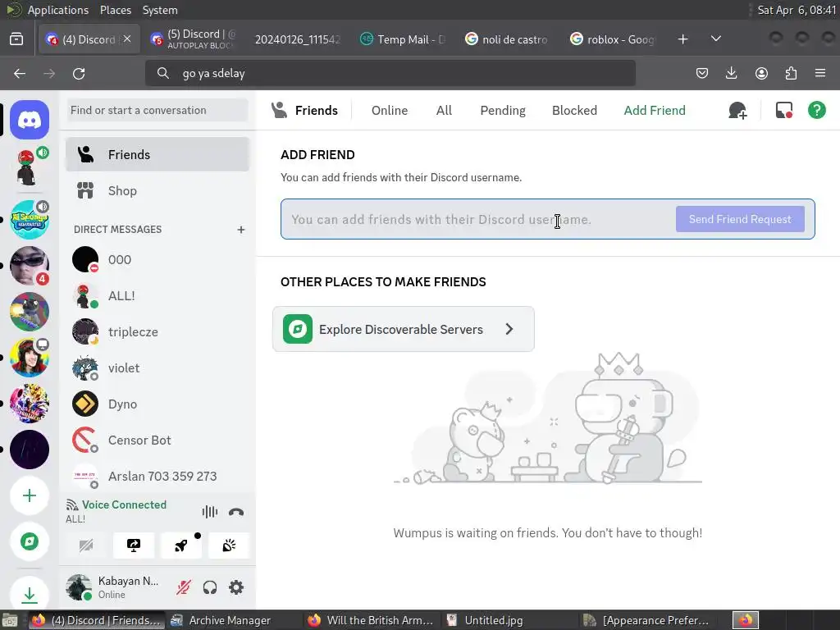This screenshot has height=630, width=840.
Task: Open DM with Censor Bot
Action: (x=157, y=440)
